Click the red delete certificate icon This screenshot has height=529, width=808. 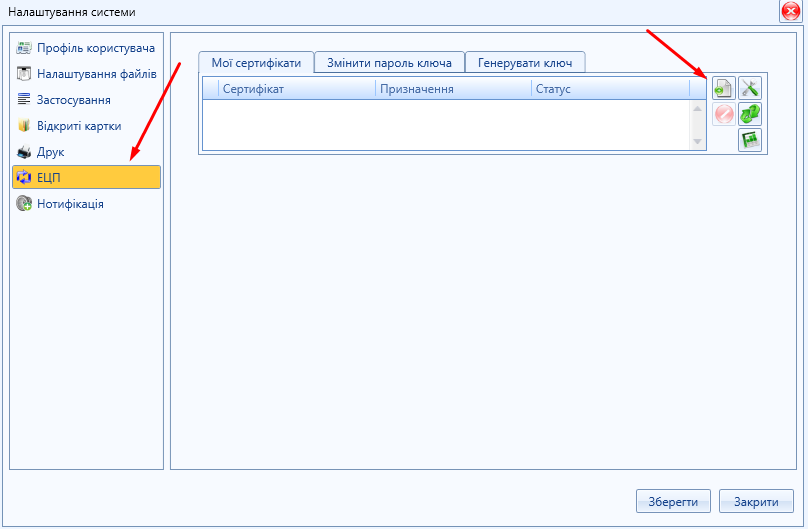pos(723,115)
